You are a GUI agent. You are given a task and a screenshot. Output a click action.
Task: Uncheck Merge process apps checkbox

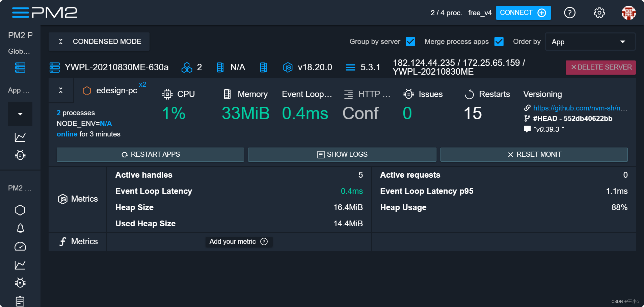coord(499,42)
